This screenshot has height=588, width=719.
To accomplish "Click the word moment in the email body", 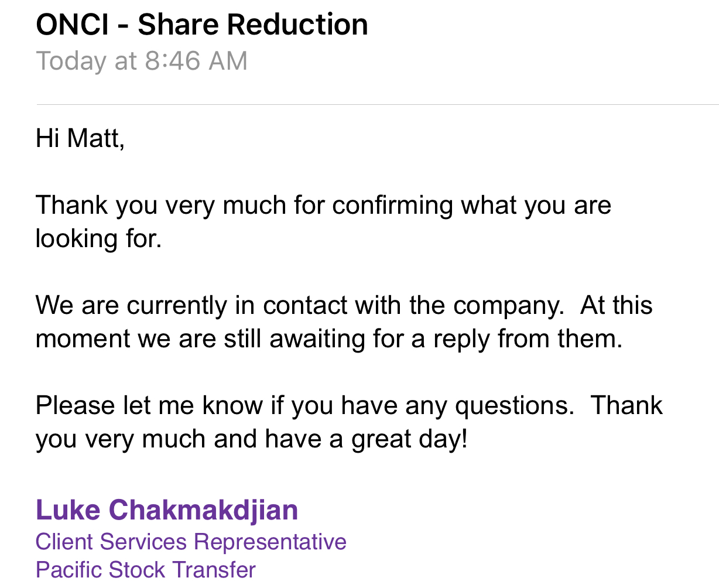I will pyautogui.click(x=83, y=339).
